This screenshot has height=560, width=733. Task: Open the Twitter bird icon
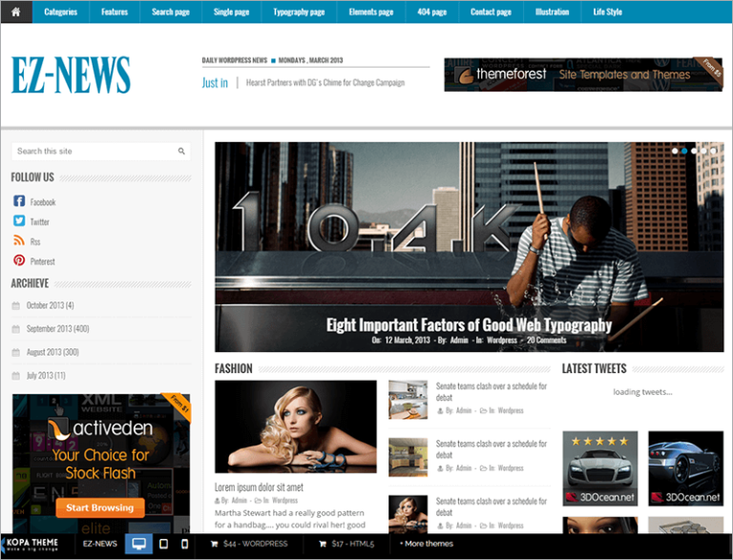pyautogui.click(x=19, y=220)
